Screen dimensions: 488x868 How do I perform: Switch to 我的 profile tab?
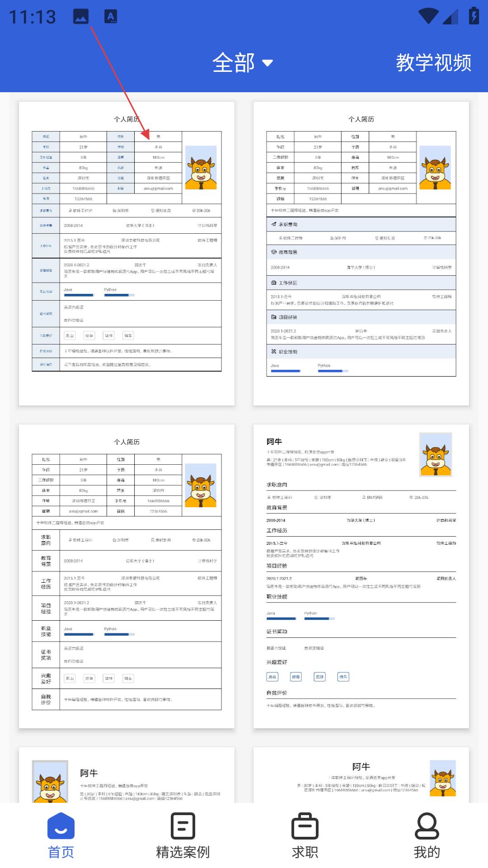tap(427, 836)
